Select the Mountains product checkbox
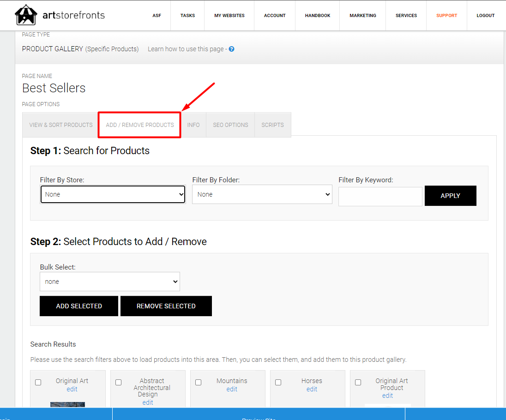The image size is (506, 420). point(198,382)
